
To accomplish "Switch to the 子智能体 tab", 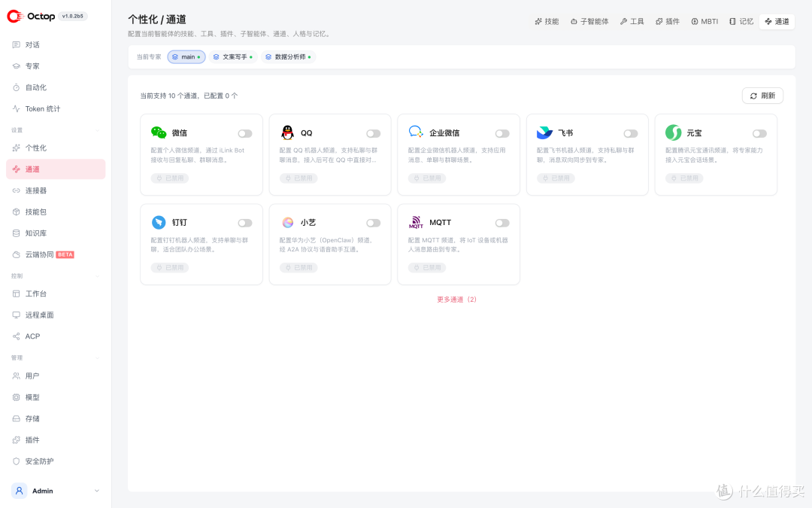I will coord(589,21).
